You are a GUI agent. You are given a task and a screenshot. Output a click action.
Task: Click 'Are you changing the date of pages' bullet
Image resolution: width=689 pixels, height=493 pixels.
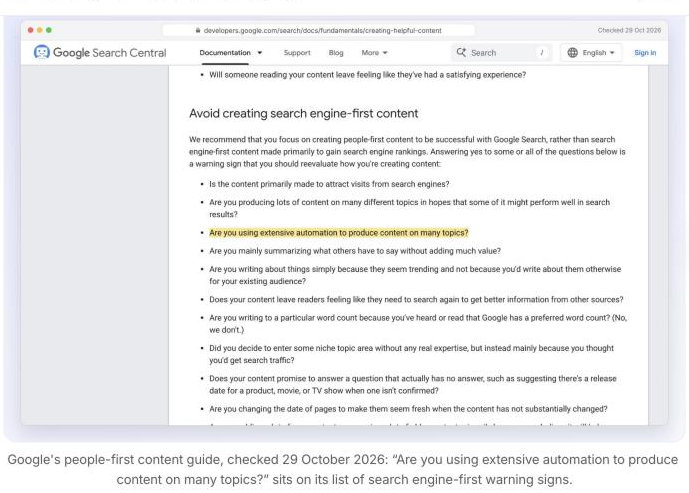point(408,409)
